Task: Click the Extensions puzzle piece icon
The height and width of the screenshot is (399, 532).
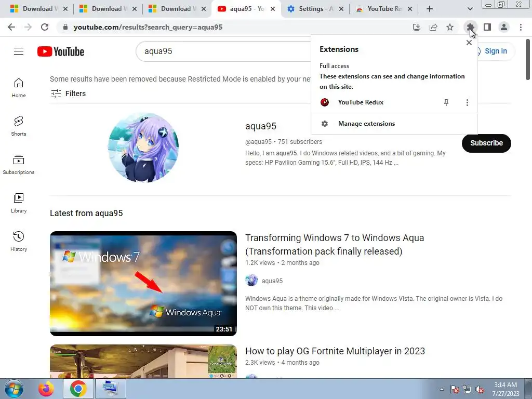Action: click(470, 27)
